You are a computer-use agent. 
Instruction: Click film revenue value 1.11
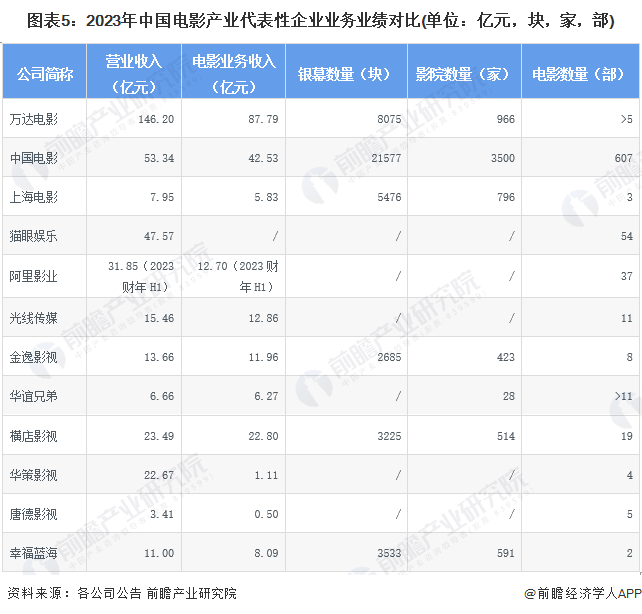point(266,475)
